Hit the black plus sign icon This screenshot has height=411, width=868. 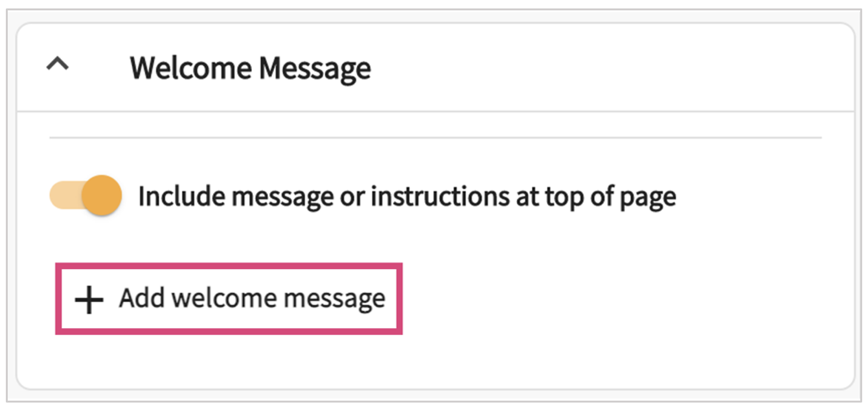[x=89, y=300]
